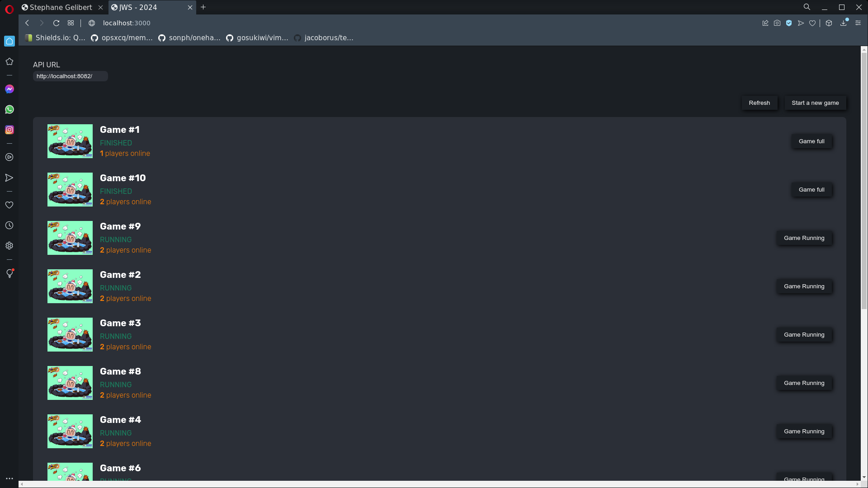Click the bookmark heart in address bar
The image size is (868, 488).
coord(812,23)
